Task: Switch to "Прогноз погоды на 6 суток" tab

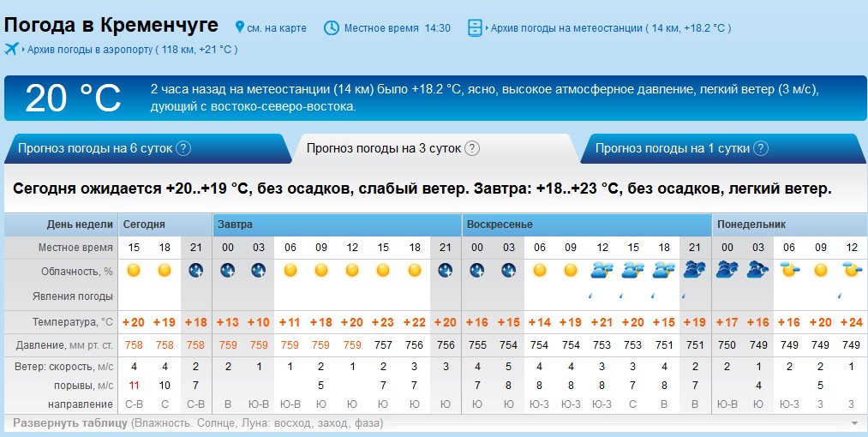Action: (x=96, y=148)
